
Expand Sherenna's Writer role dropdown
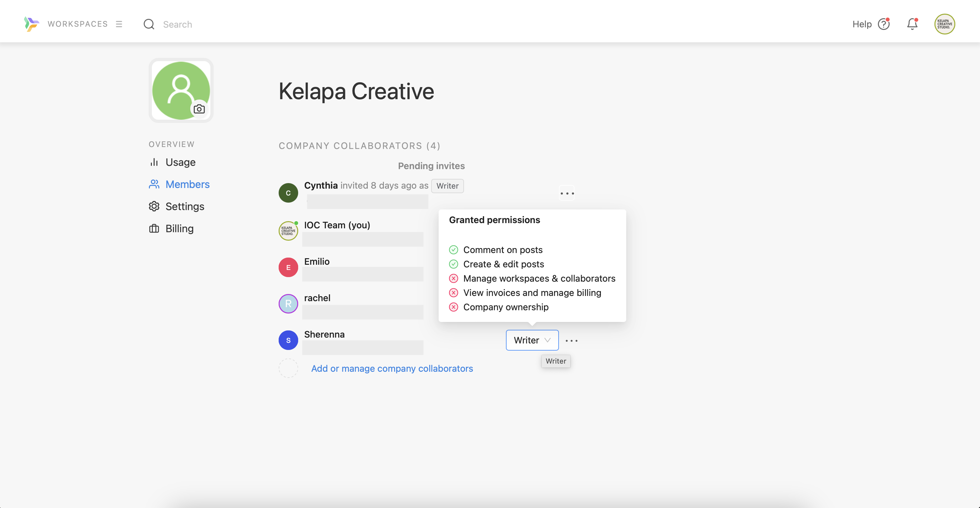tap(532, 340)
